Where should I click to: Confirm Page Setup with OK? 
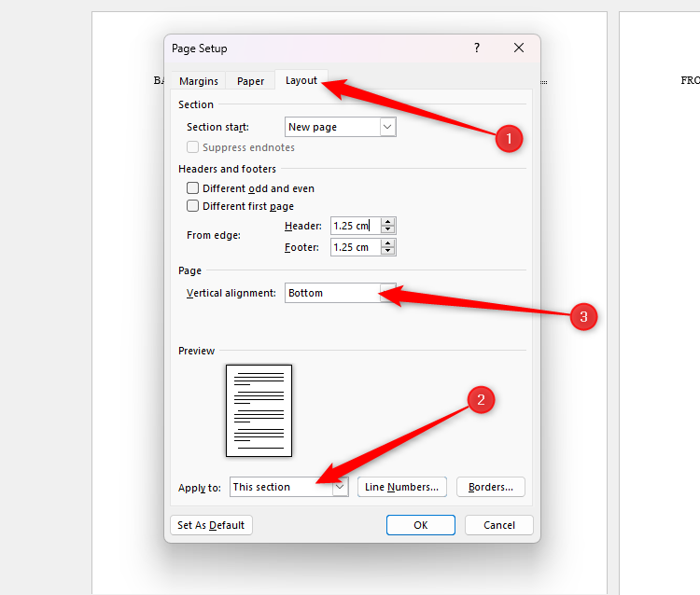click(x=421, y=525)
